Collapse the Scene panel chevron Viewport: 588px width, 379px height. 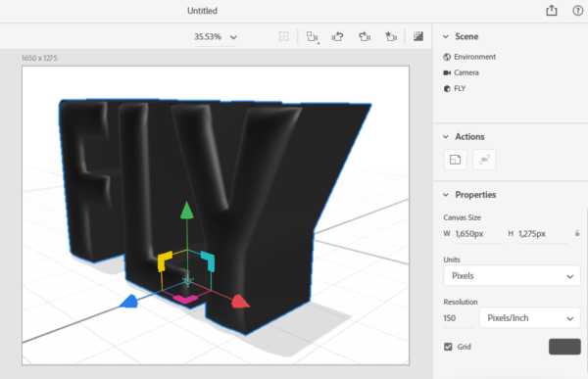[x=446, y=37]
